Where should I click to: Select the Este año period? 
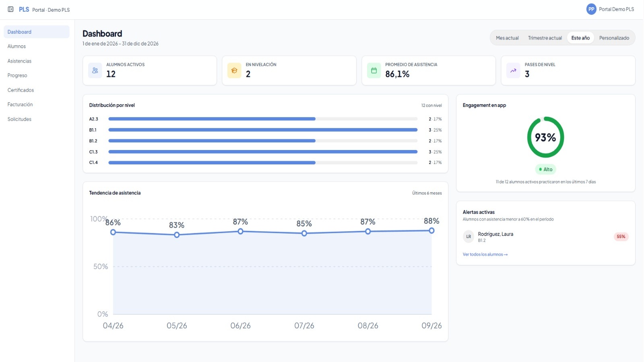[580, 38]
